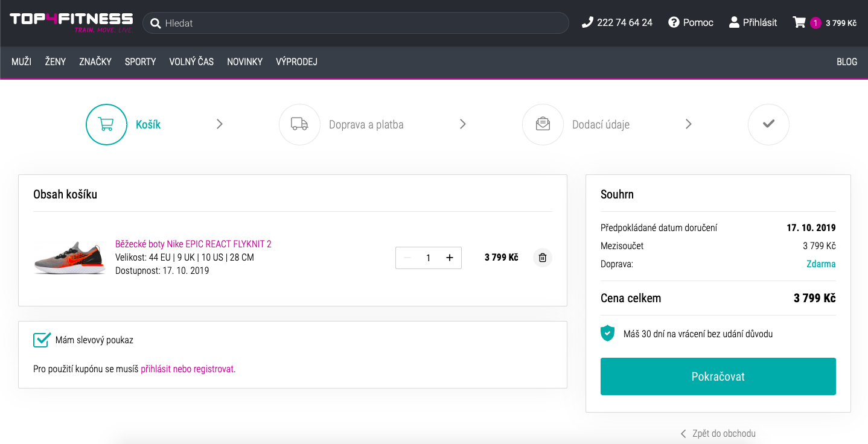Click the header cart total 3 799 Kč
The width and height of the screenshot is (868, 444).
click(x=841, y=24)
